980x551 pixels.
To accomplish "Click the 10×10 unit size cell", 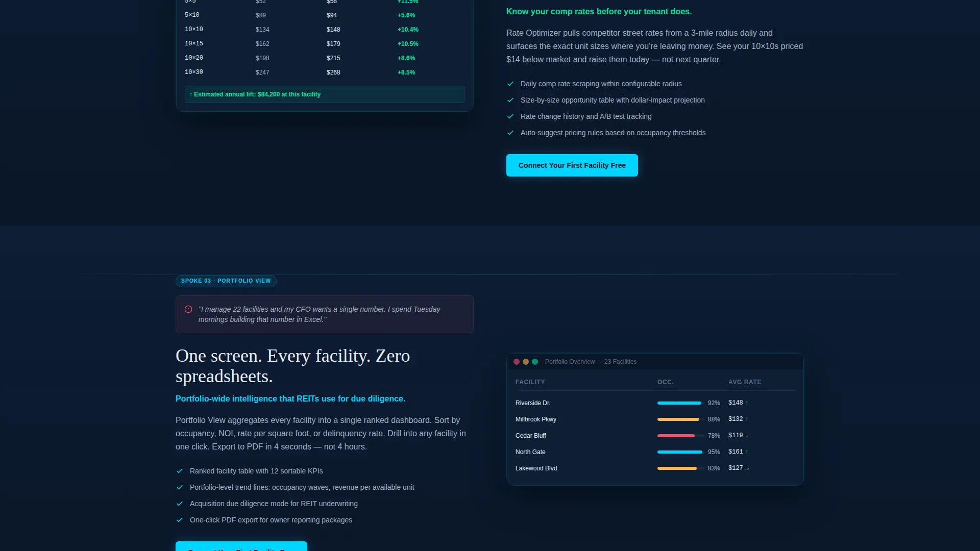I will tap(194, 30).
